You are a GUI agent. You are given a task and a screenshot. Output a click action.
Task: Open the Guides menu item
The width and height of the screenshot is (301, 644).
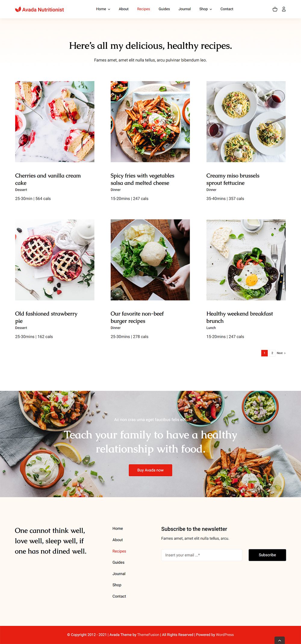pos(164,9)
